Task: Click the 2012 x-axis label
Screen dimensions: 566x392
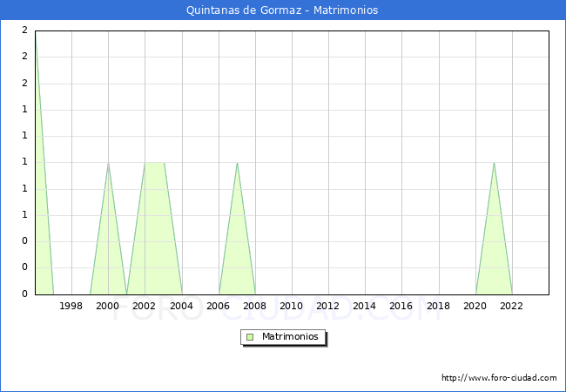Action: pyautogui.click(x=328, y=306)
